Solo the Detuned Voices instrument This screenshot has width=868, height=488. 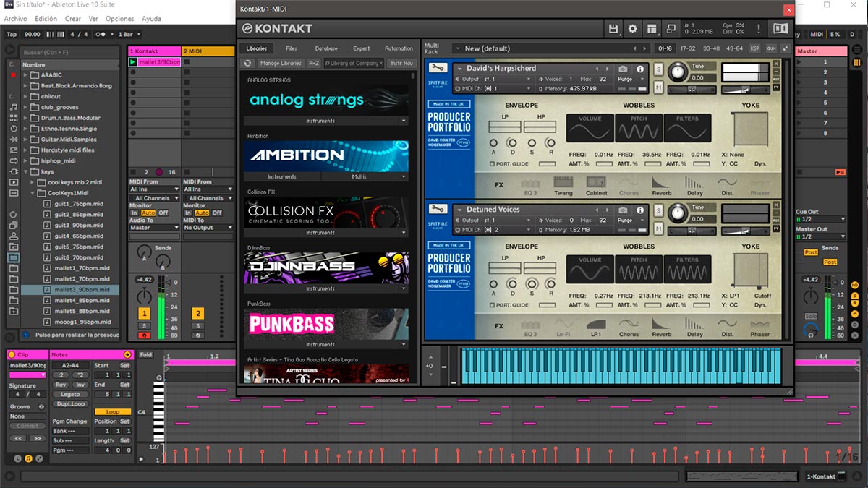pyautogui.click(x=658, y=210)
